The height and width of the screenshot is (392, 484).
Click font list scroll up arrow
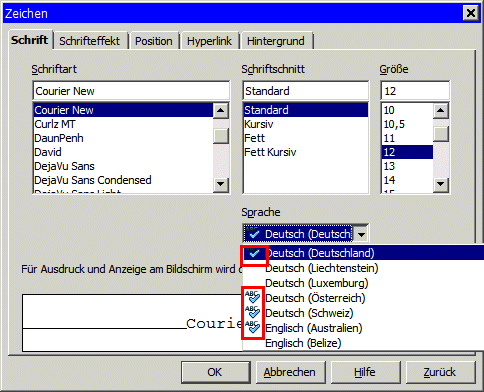[x=221, y=111]
